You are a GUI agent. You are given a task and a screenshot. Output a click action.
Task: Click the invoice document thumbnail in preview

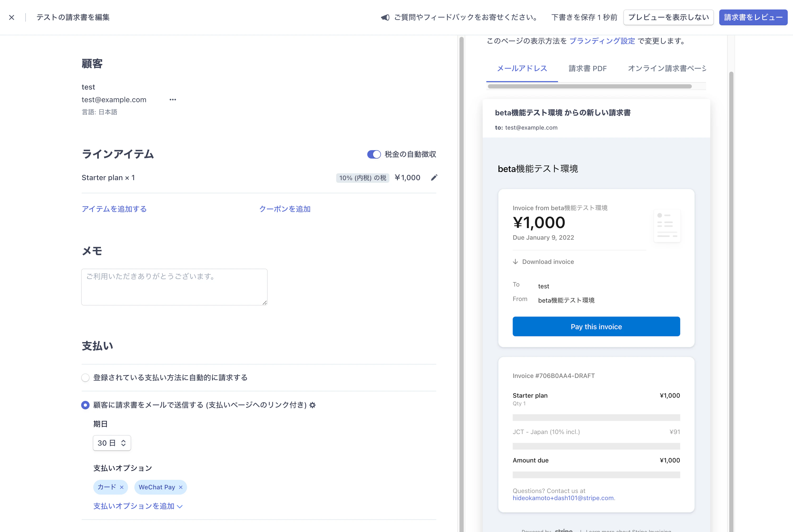[667, 226]
